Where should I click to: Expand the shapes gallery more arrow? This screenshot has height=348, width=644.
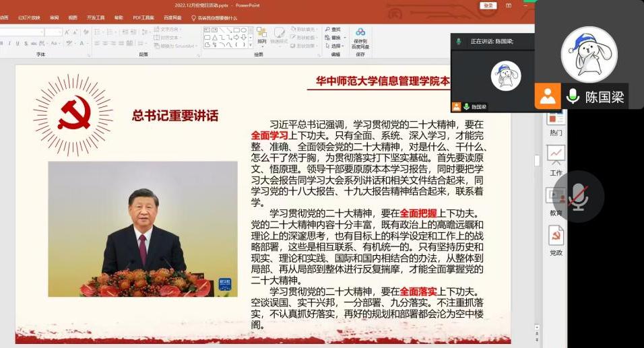click(251, 45)
